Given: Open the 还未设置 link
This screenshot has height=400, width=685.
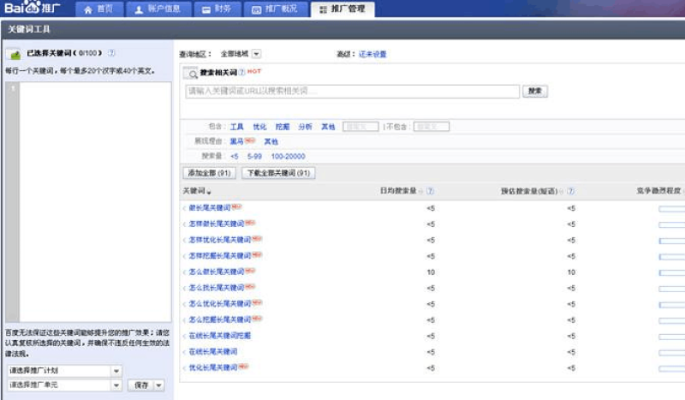Looking at the screenshot, I should click(x=372, y=54).
